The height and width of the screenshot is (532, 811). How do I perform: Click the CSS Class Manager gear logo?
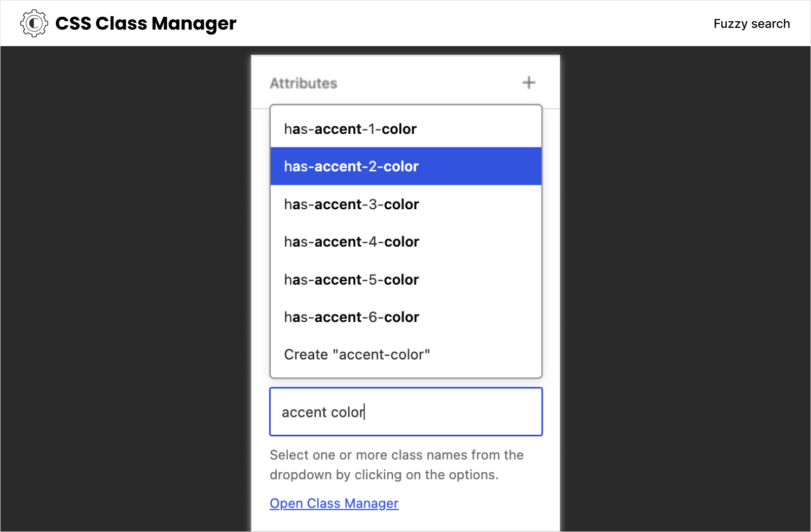pyautogui.click(x=33, y=23)
